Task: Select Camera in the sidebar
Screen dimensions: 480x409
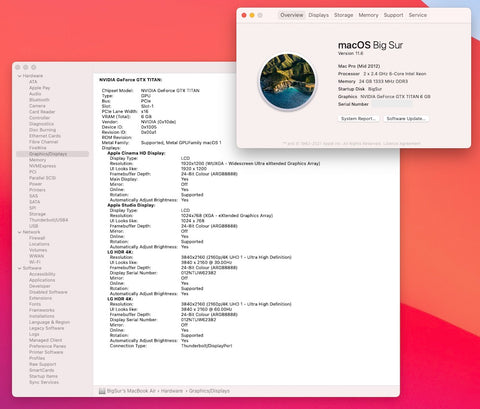Action: click(x=37, y=106)
